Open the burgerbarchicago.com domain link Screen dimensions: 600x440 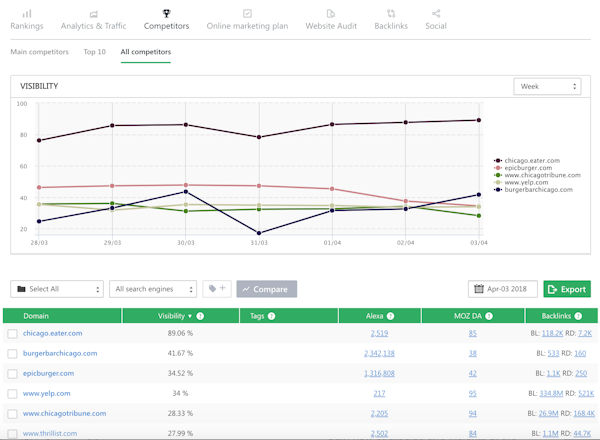pyautogui.click(x=60, y=353)
